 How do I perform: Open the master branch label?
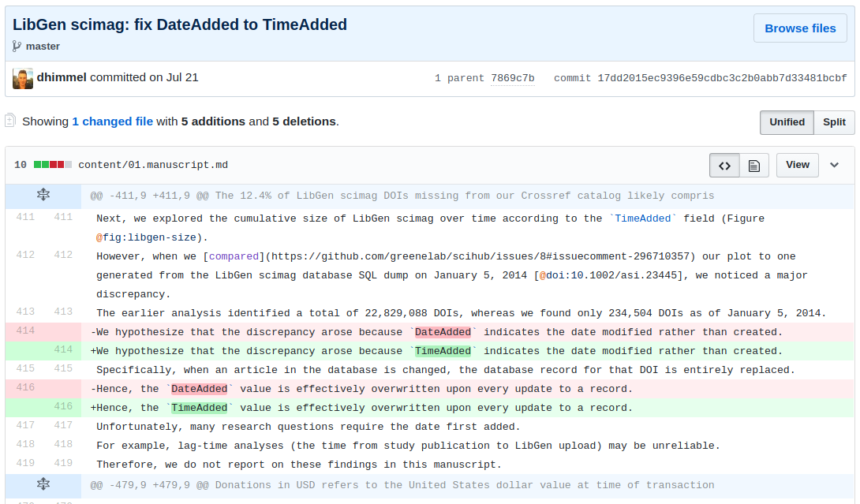pos(43,46)
